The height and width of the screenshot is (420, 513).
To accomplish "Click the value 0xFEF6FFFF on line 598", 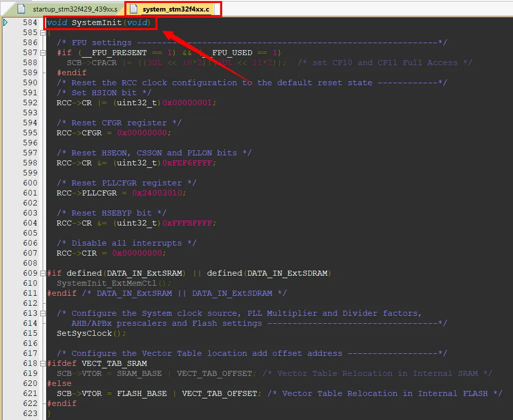I will 187,163.
